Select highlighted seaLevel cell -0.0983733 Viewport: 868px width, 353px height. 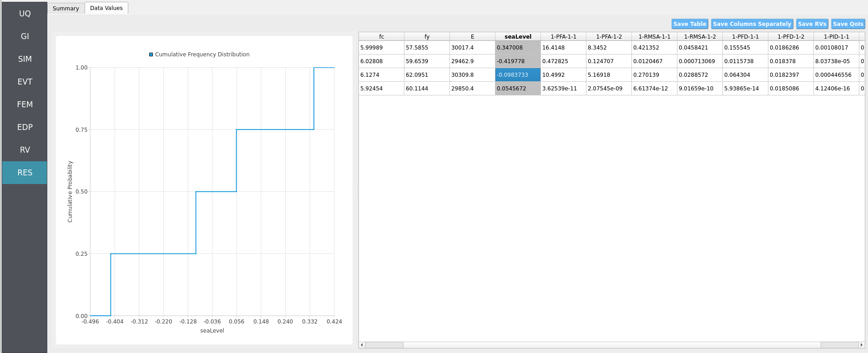tap(518, 75)
